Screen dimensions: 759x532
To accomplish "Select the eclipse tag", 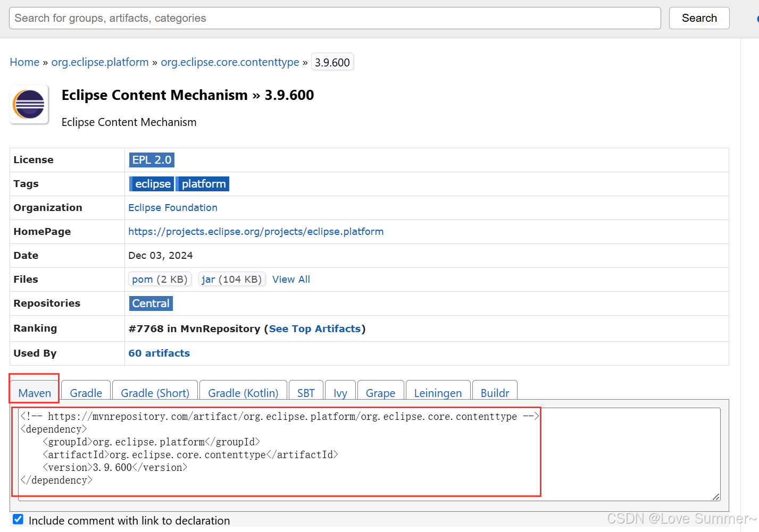I will (152, 184).
